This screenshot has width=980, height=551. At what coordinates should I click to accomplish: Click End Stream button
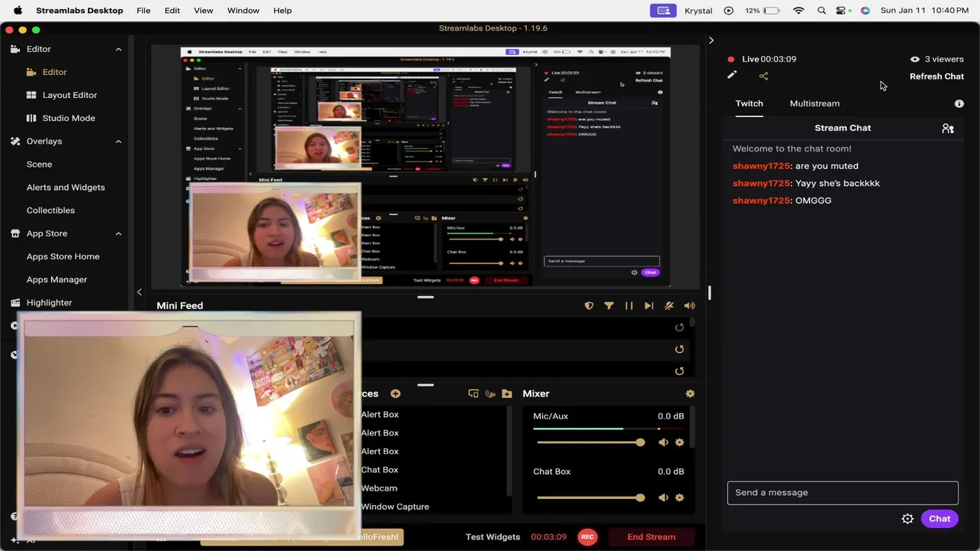[x=652, y=537]
